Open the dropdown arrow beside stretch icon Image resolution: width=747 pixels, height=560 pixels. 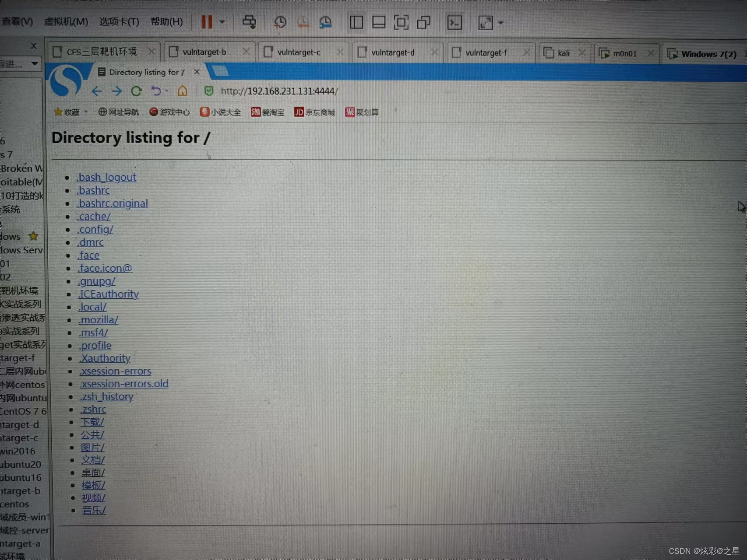click(x=500, y=23)
